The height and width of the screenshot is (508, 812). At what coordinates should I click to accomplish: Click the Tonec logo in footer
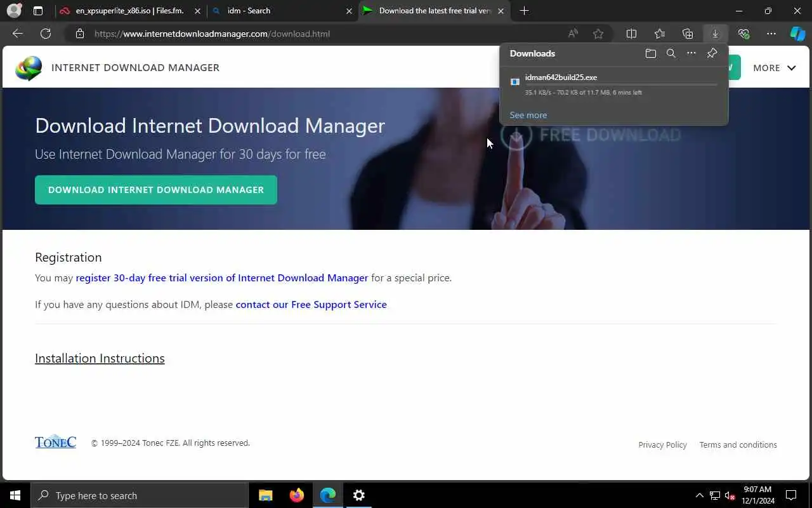(55, 442)
